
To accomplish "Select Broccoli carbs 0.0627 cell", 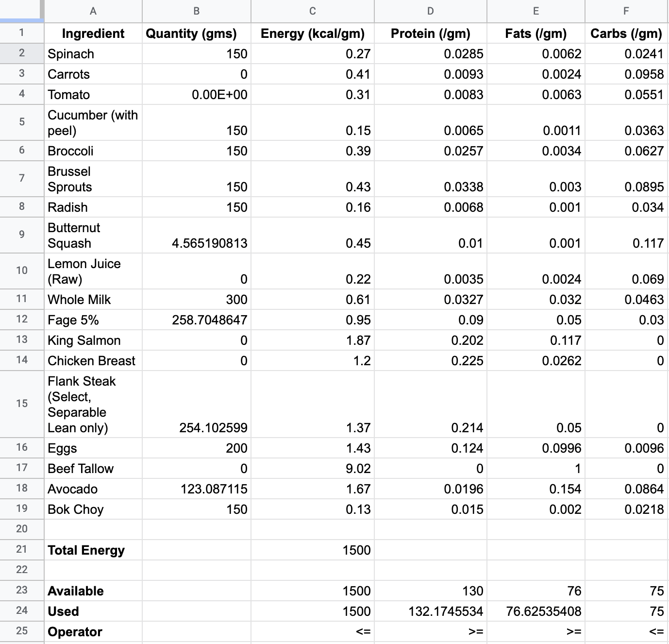I will click(x=626, y=151).
